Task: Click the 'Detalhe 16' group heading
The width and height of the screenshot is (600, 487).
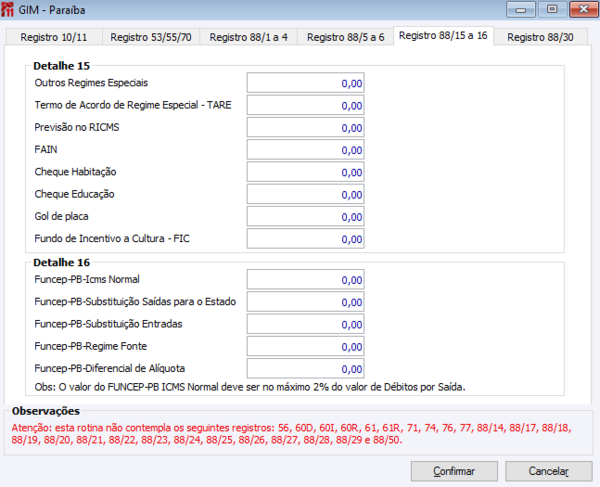Action: tap(61, 262)
